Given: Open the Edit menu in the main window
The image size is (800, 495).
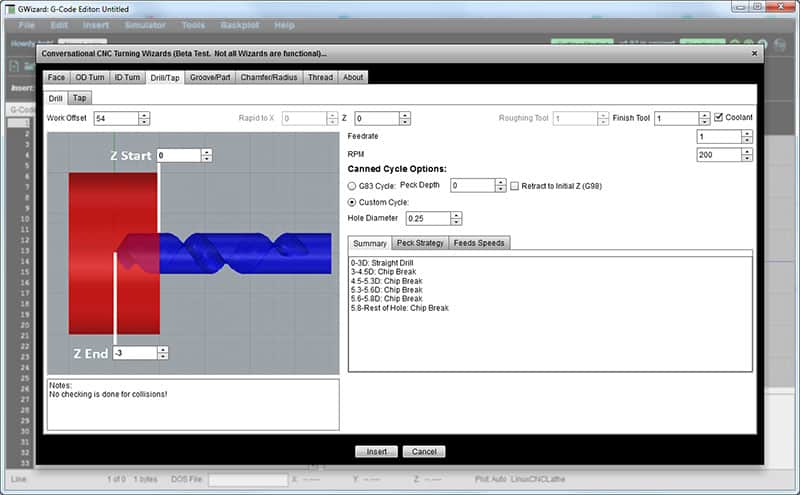Looking at the screenshot, I should 59,25.
